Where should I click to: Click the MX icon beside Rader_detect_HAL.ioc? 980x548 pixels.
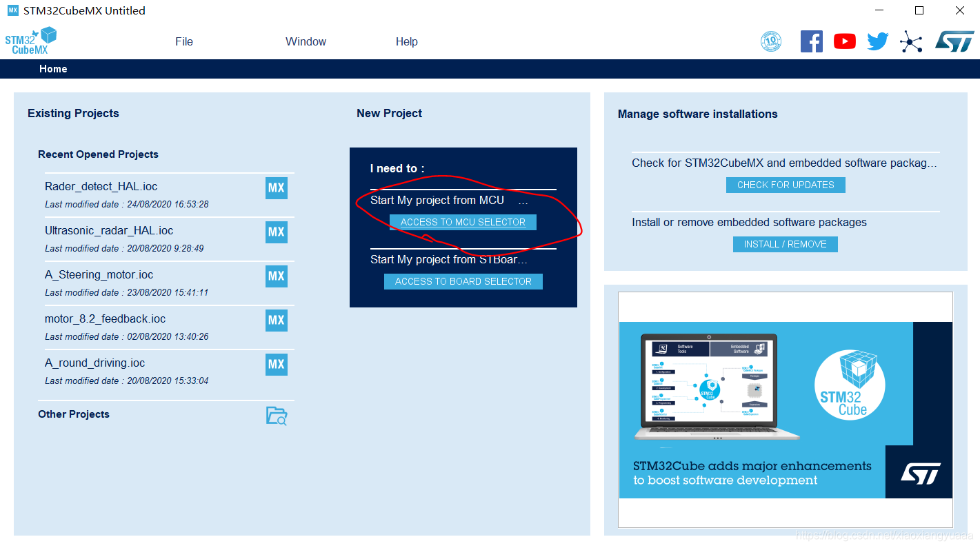click(277, 188)
